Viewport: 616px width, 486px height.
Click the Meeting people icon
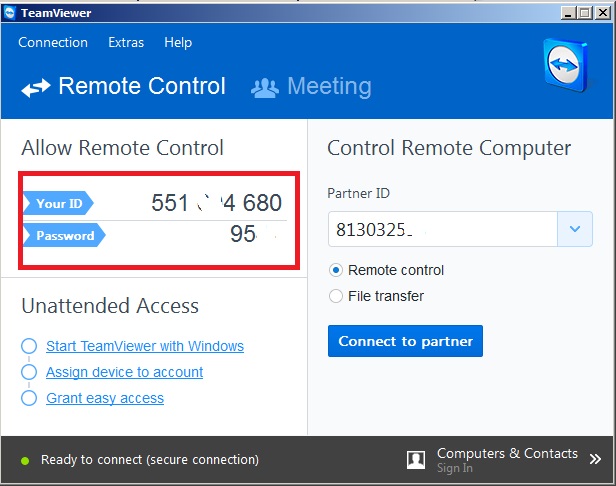pyautogui.click(x=265, y=88)
